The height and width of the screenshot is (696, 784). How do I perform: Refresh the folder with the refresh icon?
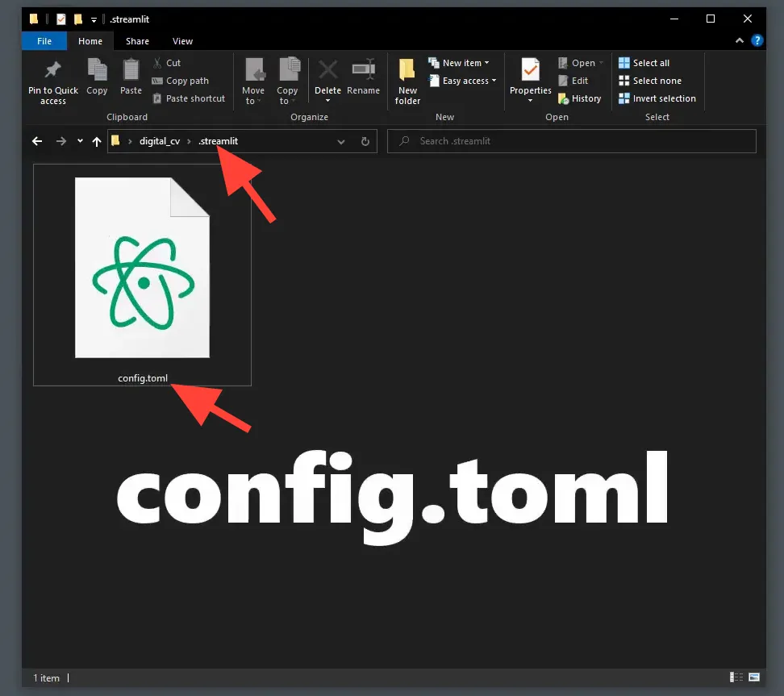coord(365,141)
